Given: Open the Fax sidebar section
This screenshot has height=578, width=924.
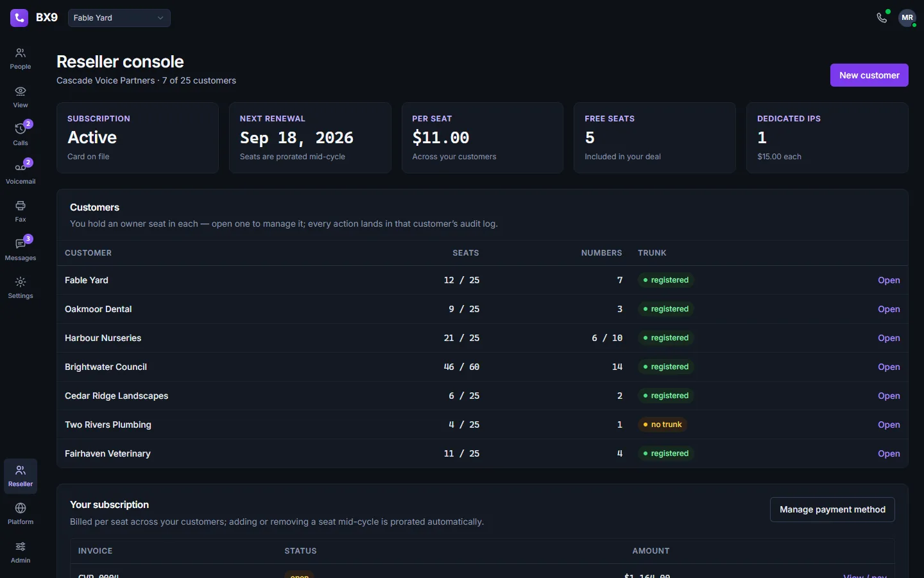Looking at the screenshot, I should (x=21, y=211).
